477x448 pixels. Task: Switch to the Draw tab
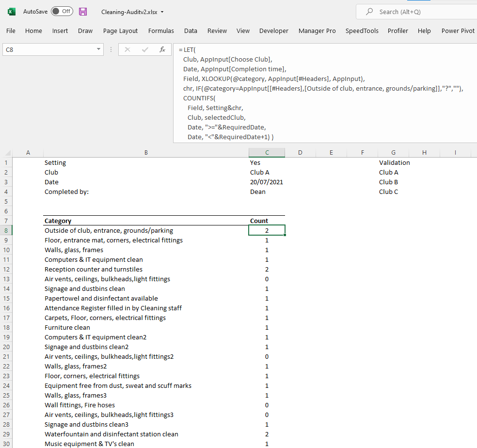click(x=85, y=31)
